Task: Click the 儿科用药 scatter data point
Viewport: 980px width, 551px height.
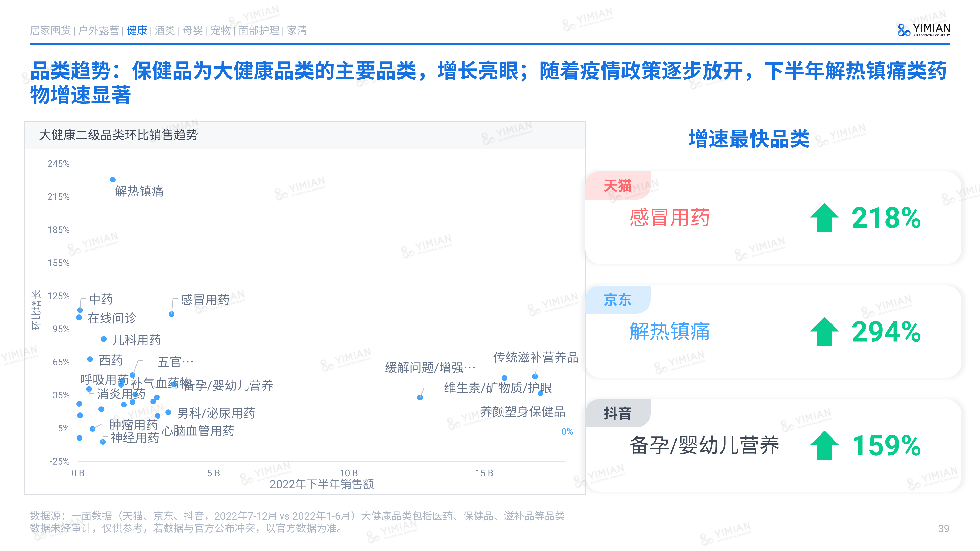Action: [x=103, y=339]
